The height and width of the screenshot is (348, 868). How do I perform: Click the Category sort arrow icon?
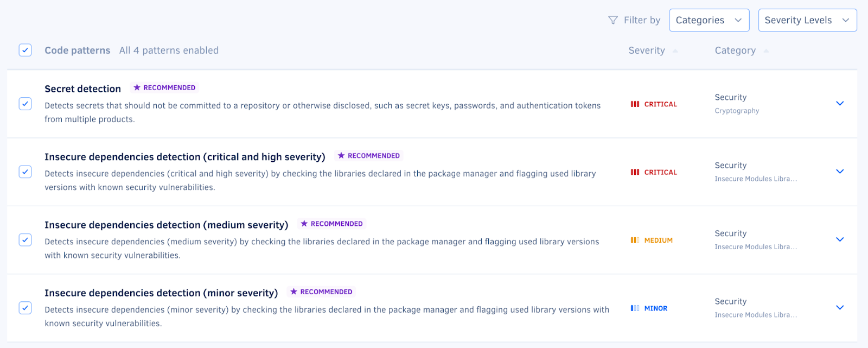tap(766, 51)
